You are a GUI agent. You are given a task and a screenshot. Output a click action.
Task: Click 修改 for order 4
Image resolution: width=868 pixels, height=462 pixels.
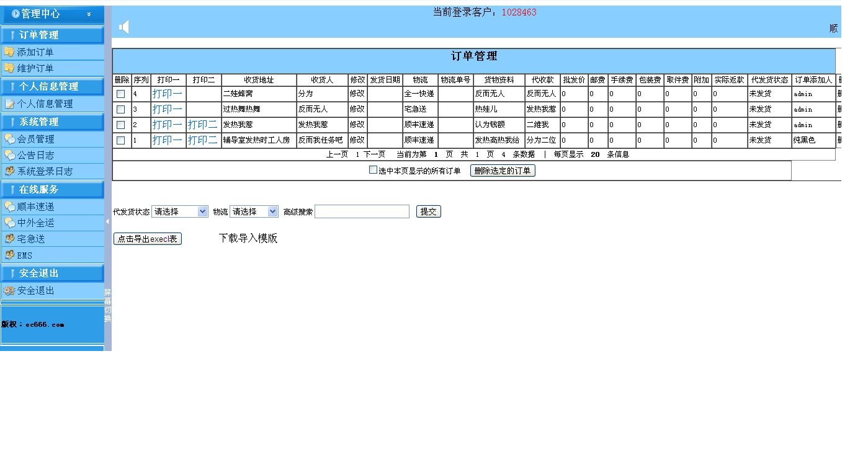click(357, 94)
